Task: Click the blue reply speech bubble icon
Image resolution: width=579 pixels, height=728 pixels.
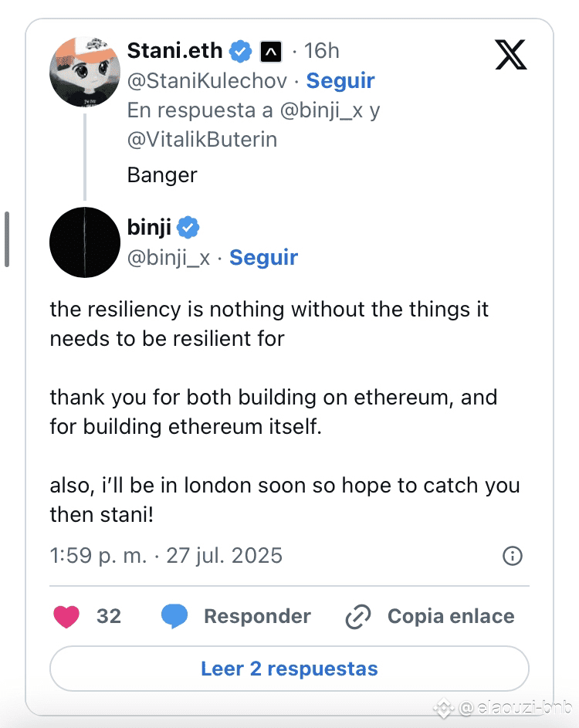Action: pos(174,617)
